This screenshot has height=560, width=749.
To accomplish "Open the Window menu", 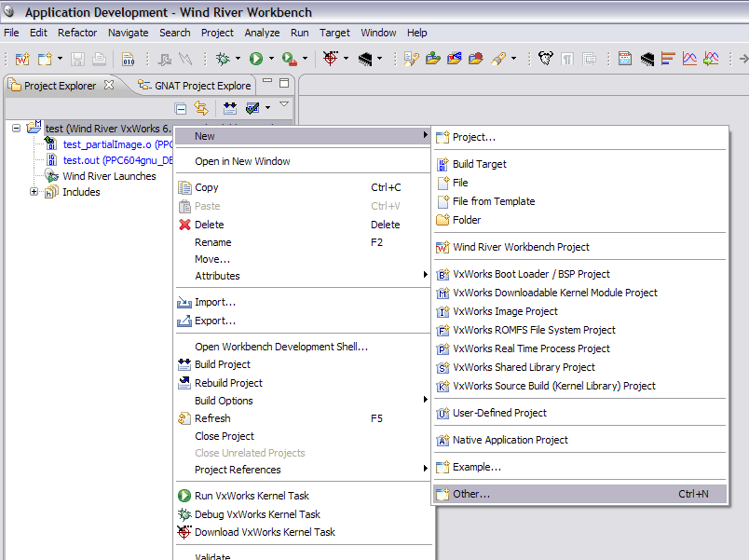I will (x=378, y=33).
